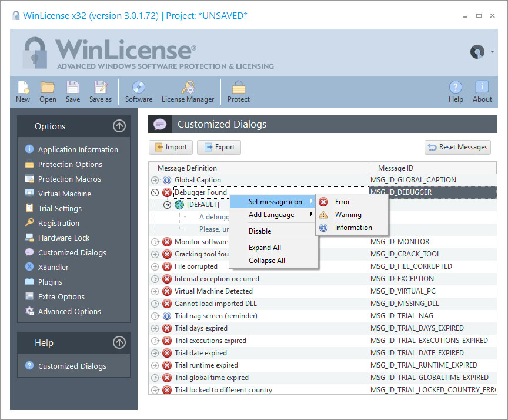Viewport: 508px width, 420px height.
Task: Click the Save toolbar icon
Action: pos(73,92)
